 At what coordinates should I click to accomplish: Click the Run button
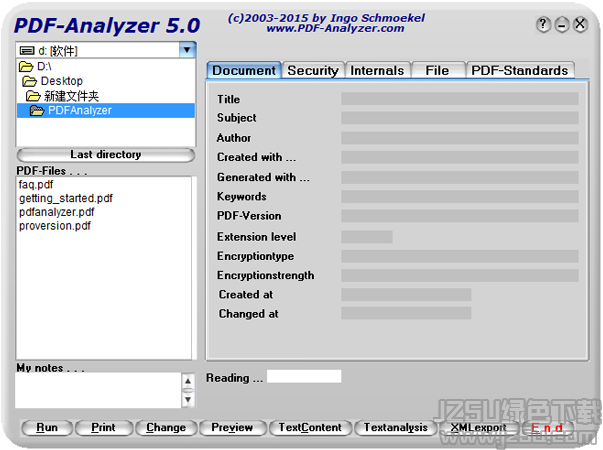47,428
